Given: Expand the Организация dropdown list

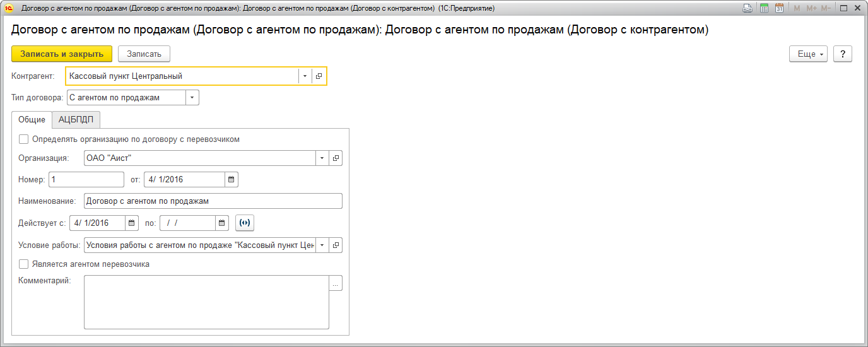Looking at the screenshot, I should [x=322, y=158].
